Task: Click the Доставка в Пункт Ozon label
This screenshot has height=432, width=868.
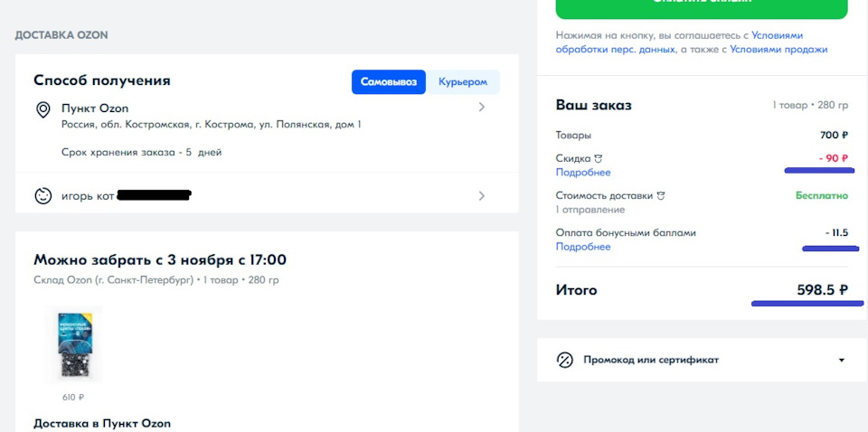Action: coord(102,424)
